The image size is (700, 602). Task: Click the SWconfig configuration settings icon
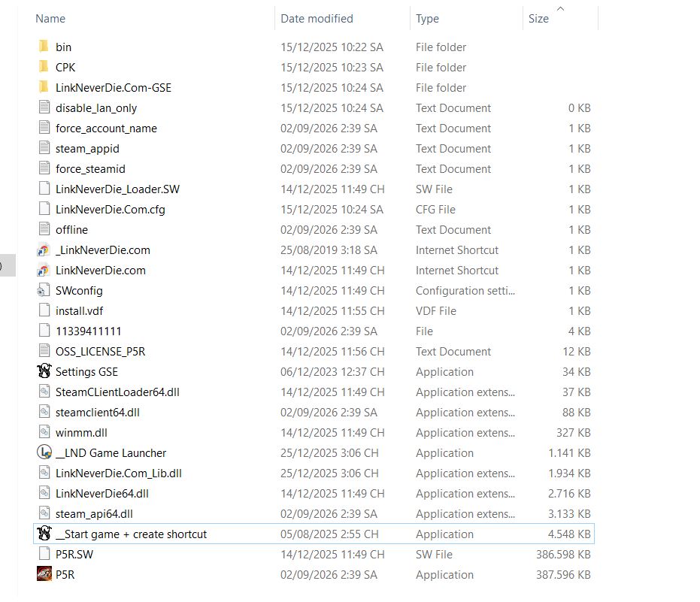click(44, 291)
